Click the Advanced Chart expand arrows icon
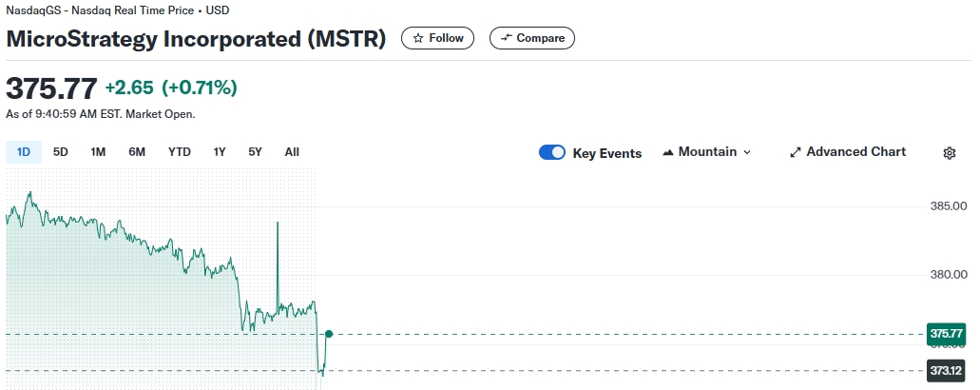The width and height of the screenshot is (980, 390). click(x=796, y=152)
